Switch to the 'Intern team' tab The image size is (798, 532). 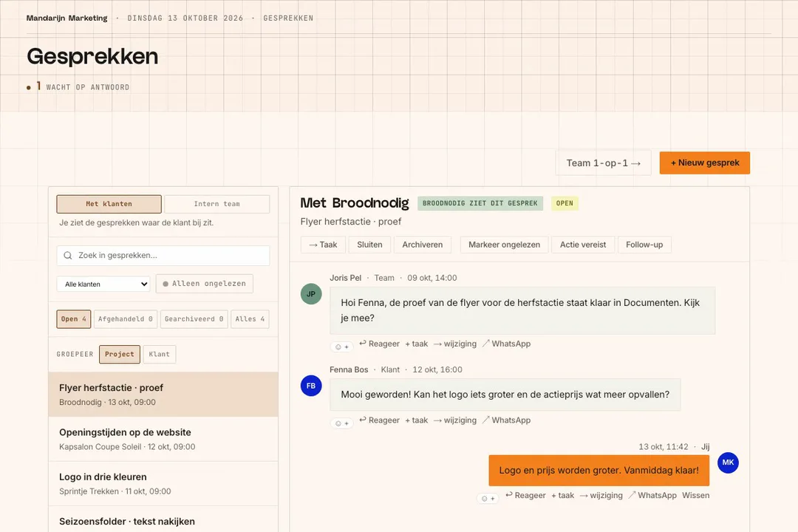216,204
